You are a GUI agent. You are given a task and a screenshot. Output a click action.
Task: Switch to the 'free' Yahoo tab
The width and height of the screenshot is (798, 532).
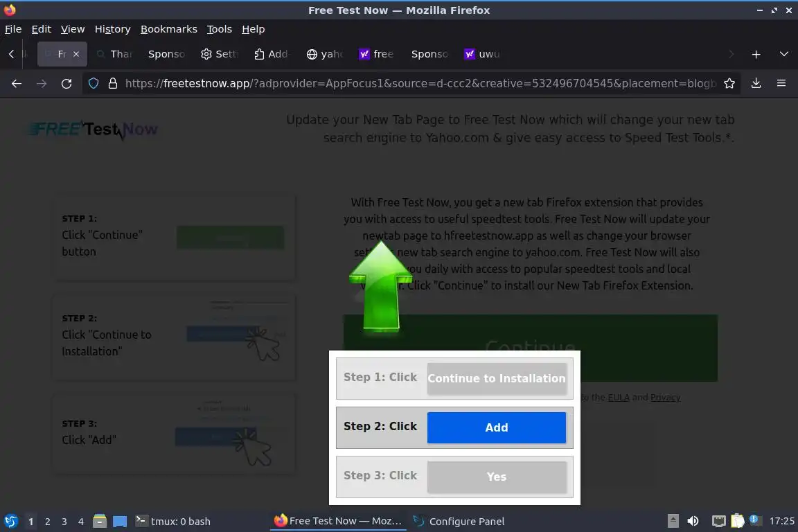point(377,54)
